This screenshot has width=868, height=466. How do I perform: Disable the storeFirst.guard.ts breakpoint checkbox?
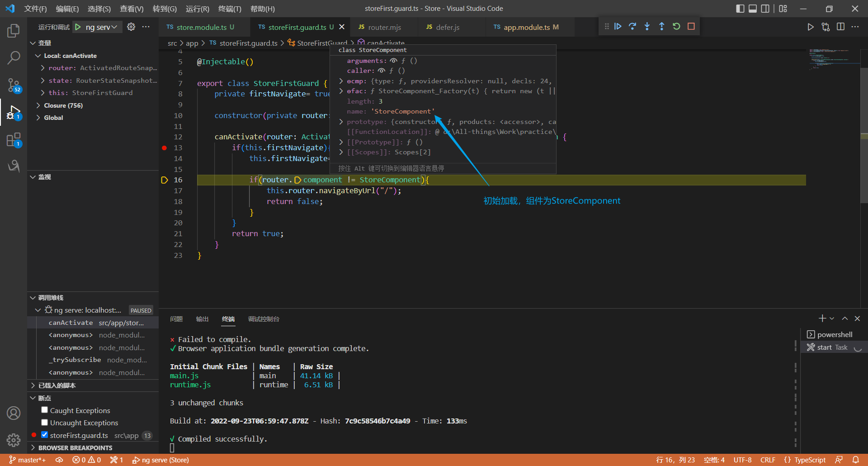pos(44,435)
